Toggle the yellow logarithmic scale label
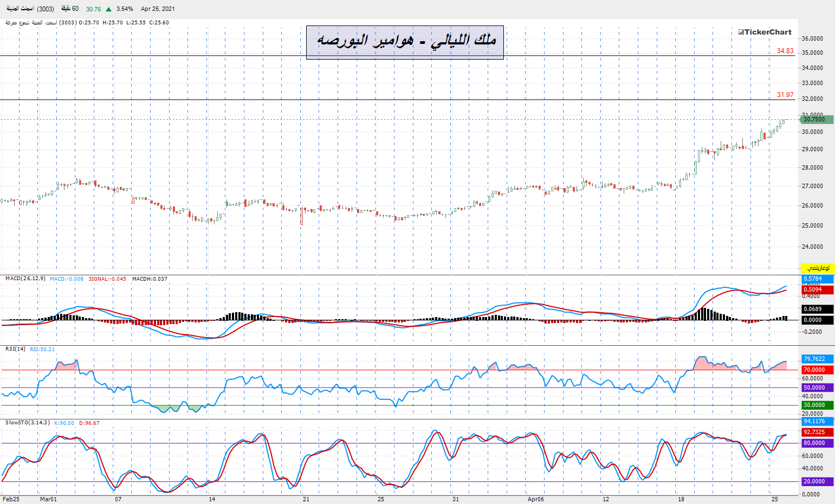The image size is (835, 504). 818,268
